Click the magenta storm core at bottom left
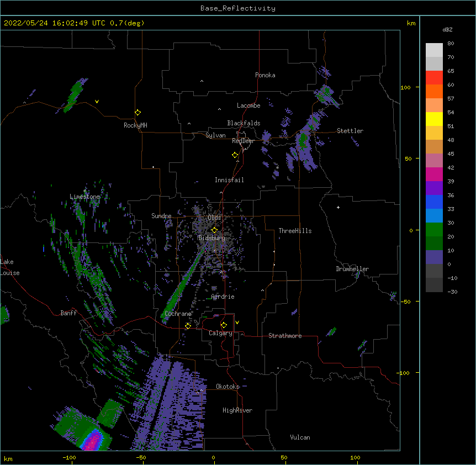Viewport: 476px width, 465px height. point(93,442)
